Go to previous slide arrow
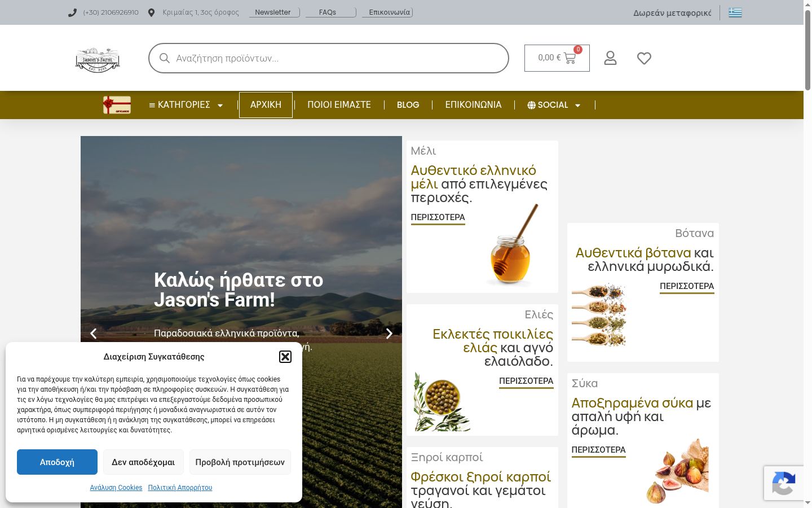Screen dimensions: 812x508 [x=94, y=334]
